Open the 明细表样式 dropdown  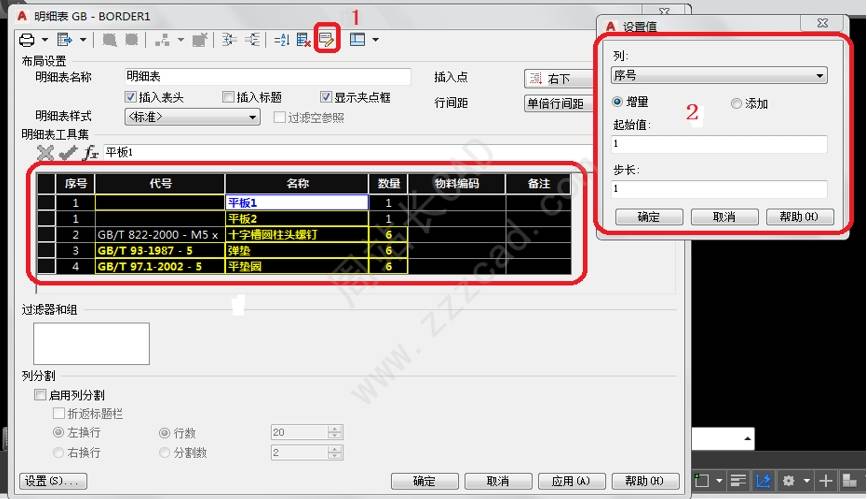pyautogui.click(x=191, y=117)
